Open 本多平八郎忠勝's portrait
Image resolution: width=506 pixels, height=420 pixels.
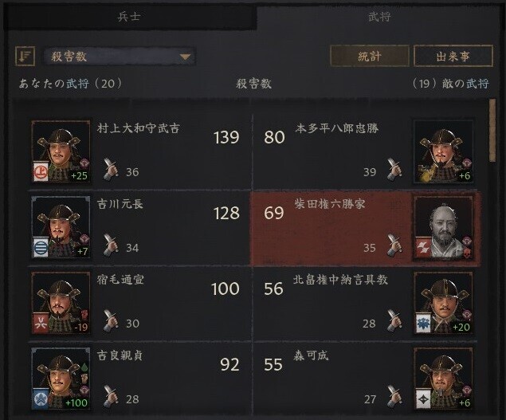pos(443,151)
